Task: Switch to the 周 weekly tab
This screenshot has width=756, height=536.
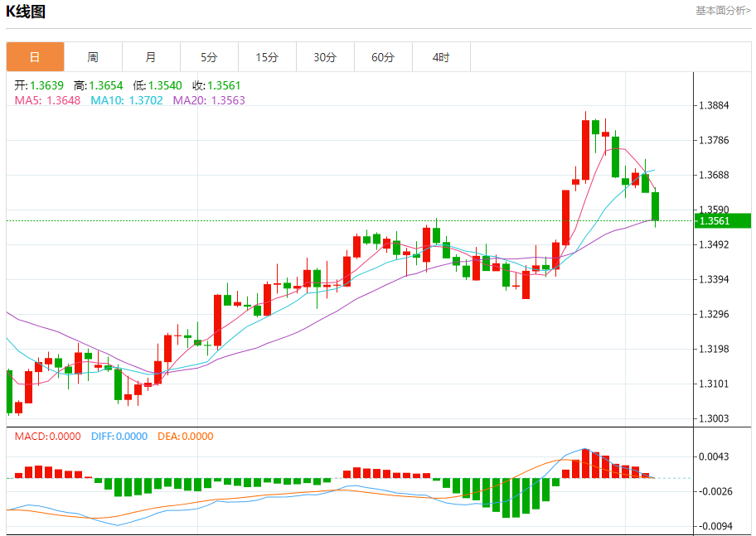Action: click(93, 57)
